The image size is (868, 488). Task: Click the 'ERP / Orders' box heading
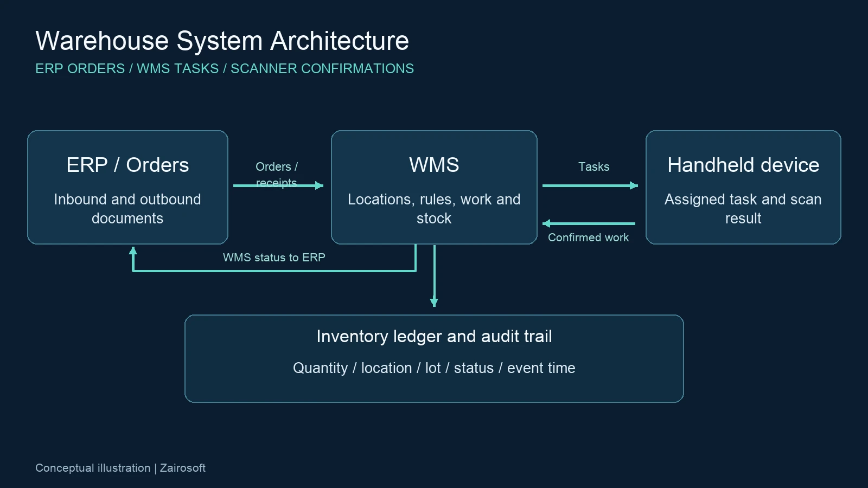pos(127,165)
